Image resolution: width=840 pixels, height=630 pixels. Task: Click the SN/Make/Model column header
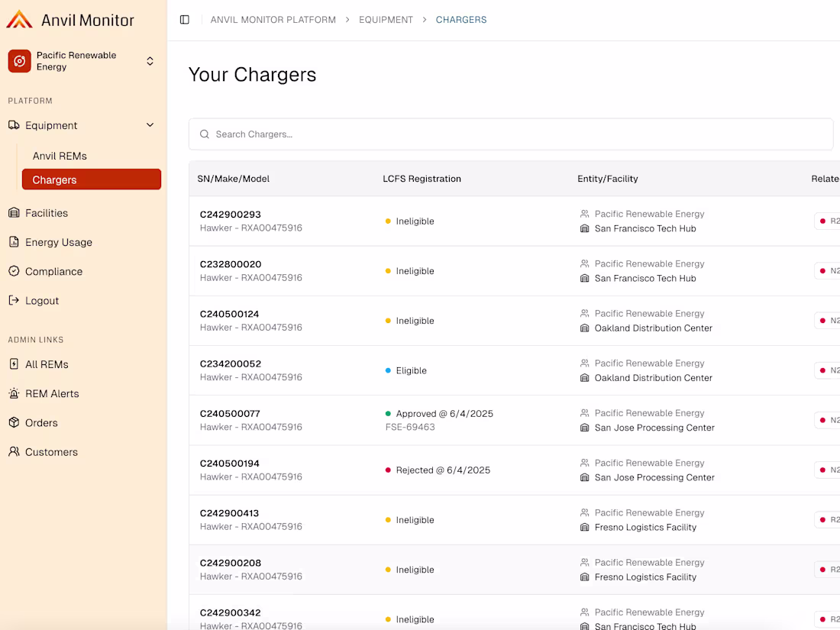[234, 179]
